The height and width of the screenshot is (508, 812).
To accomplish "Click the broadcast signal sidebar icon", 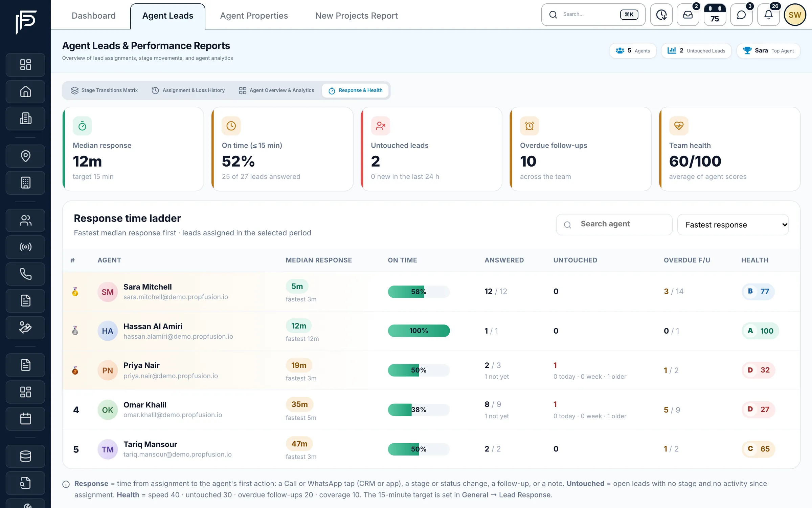I will click(x=25, y=247).
